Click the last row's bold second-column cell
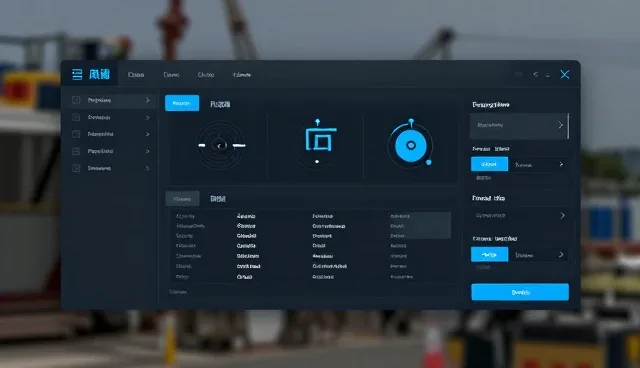 click(x=244, y=277)
